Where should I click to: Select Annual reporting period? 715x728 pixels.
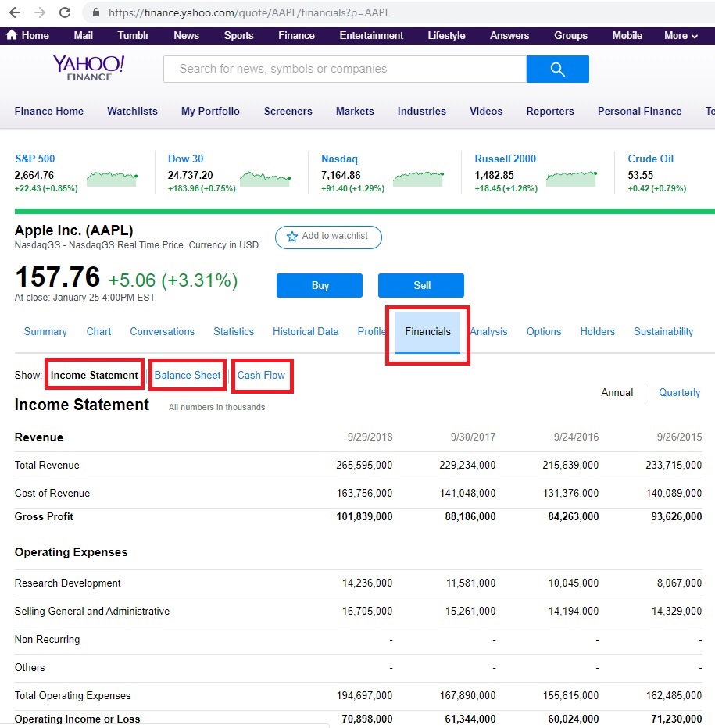coord(617,392)
